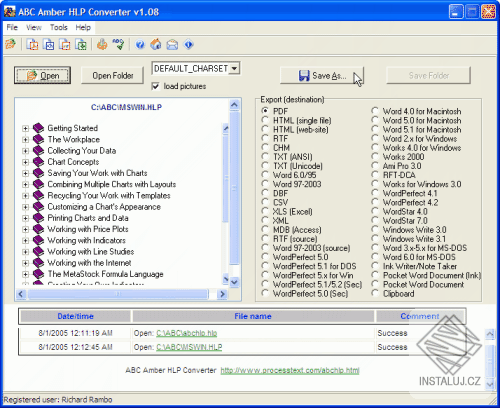Click the email envelope toolbar icon
Viewport: 500px width, 408px height.
click(x=172, y=44)
